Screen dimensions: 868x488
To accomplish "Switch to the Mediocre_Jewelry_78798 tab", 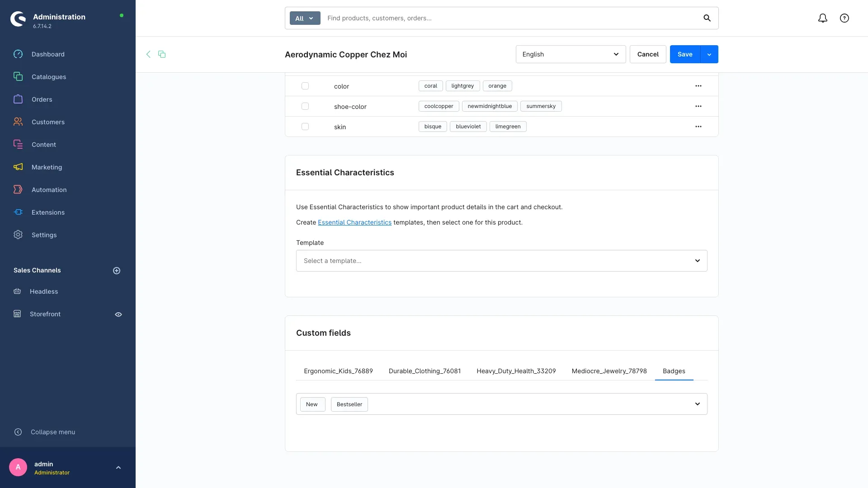I will tap(609, 371).
